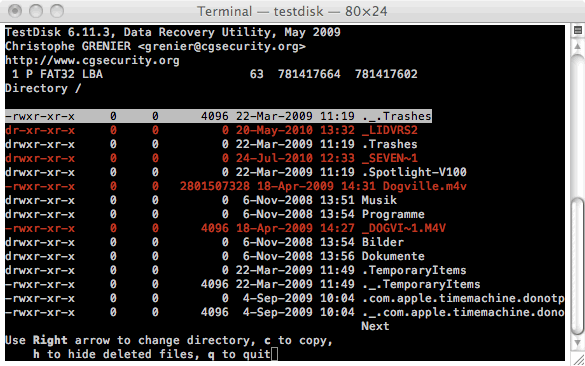
Task: Select the Dokumente directory
Action: tap(215, 256)
